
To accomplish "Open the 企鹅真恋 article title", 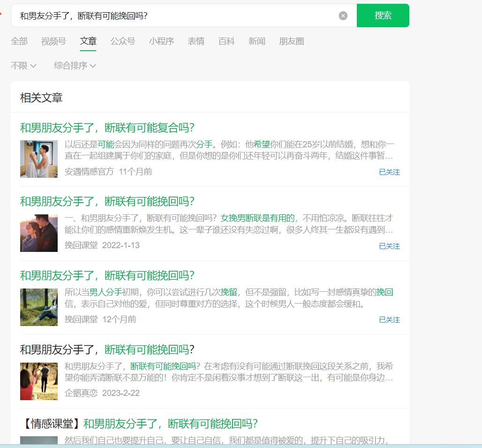I will (x=107, y=349).
